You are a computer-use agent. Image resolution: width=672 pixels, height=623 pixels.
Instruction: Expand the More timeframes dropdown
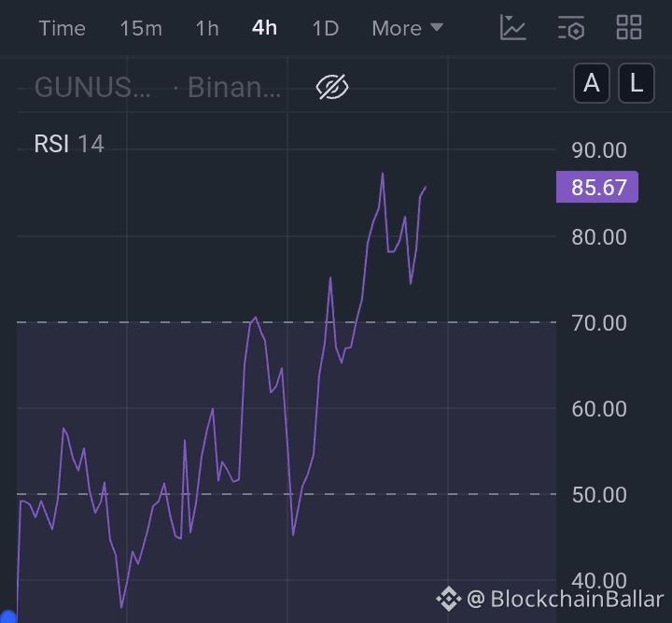[397, 28]
